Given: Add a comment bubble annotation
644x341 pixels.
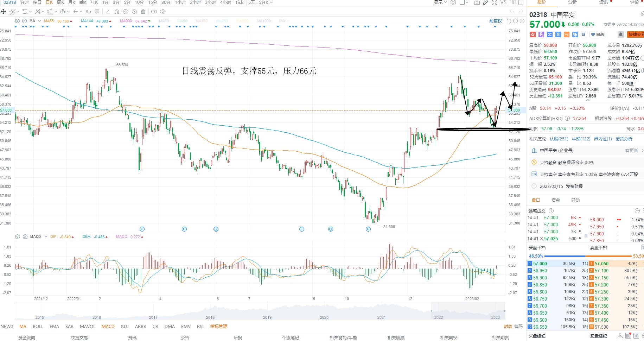Looking at the screenshot, I should (97, 12).
